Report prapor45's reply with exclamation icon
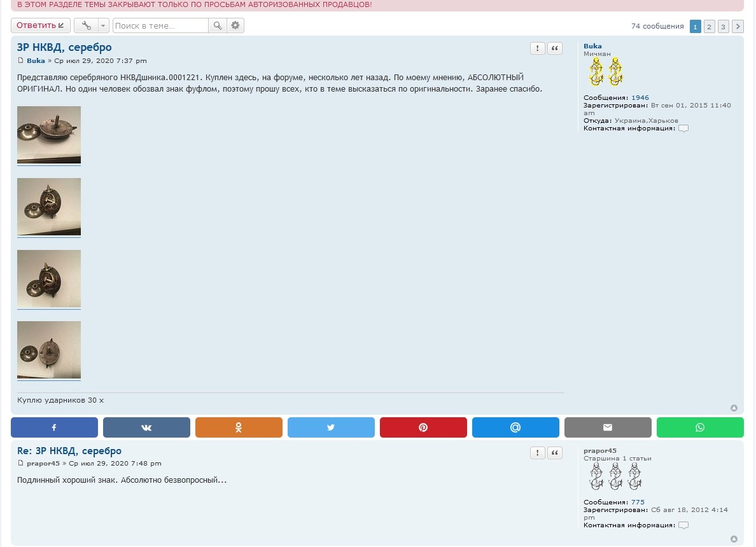This screenshot has height=547, width=756. tap(538, 453)
